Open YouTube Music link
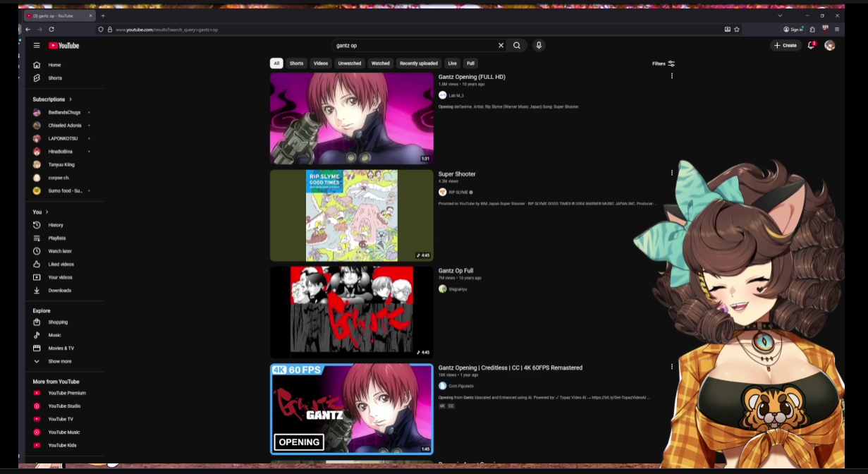This screenshot has height=474, width=868. pos(65,432)
